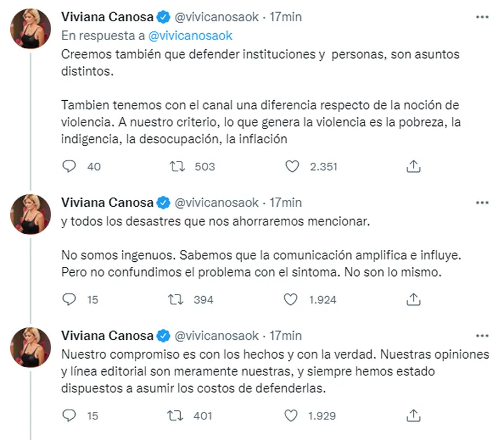Share the tweet about violencia and pobreza
504x440 pixels.
pos(413,167)
